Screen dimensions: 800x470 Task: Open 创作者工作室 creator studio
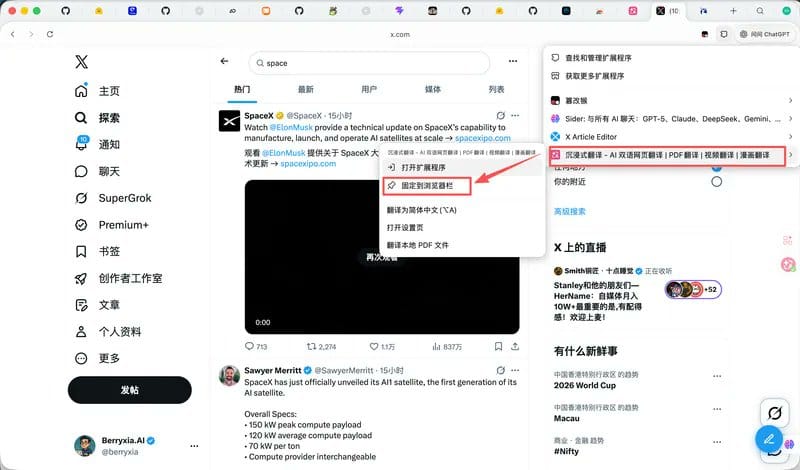click(x=118, y=278)
